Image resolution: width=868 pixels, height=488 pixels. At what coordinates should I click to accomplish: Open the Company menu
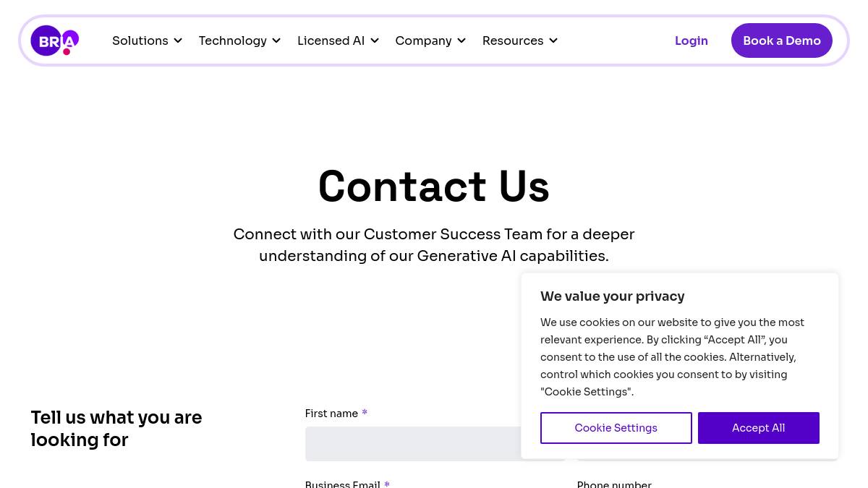(x=423, y=40)
